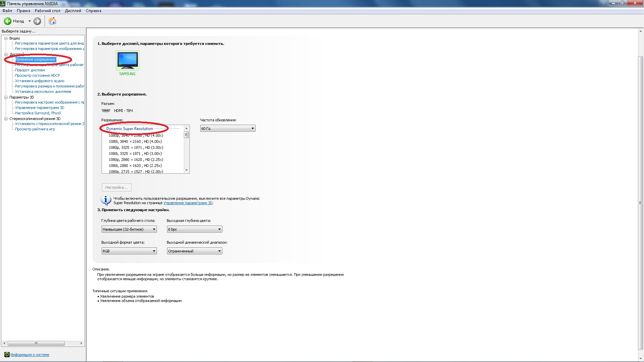Click resolution list scroll up arrow
Screen dimensions: 644x362
click(x=186, y=128)
